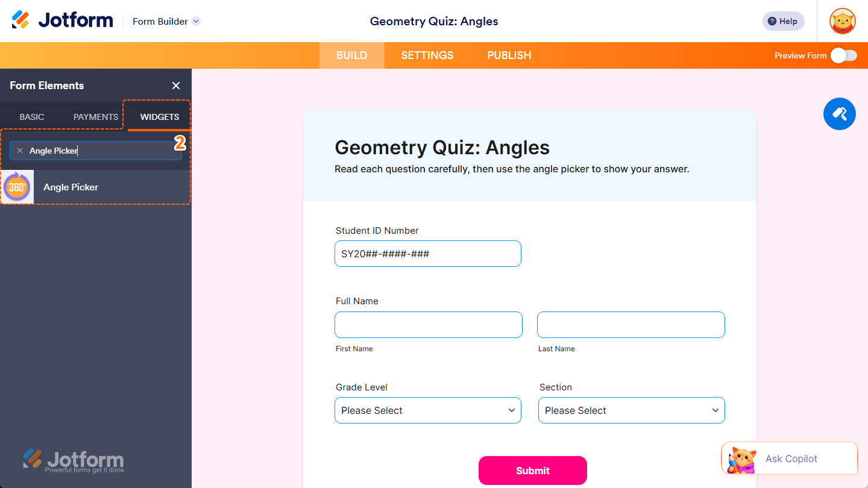Screen dimensions: 868x488
Task: Switch to the SETTINGS tab
Action: pyautogui.click(x=427, y=55)
